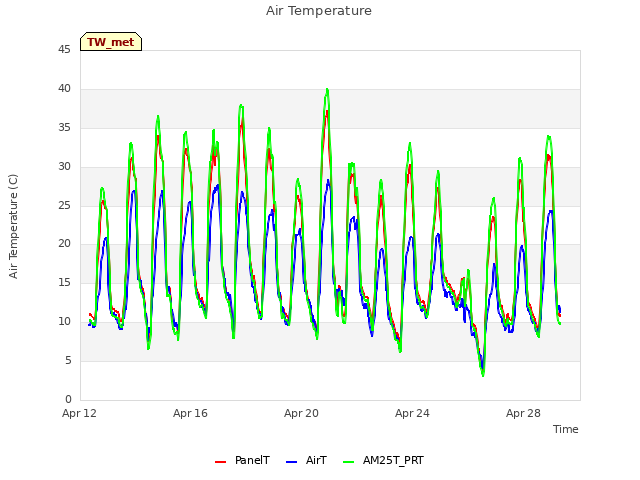This screenshot has width=640, height=480.
Task: Toggle the AirT series in legend
Action: pyautogui.click(x=306, y=460)
